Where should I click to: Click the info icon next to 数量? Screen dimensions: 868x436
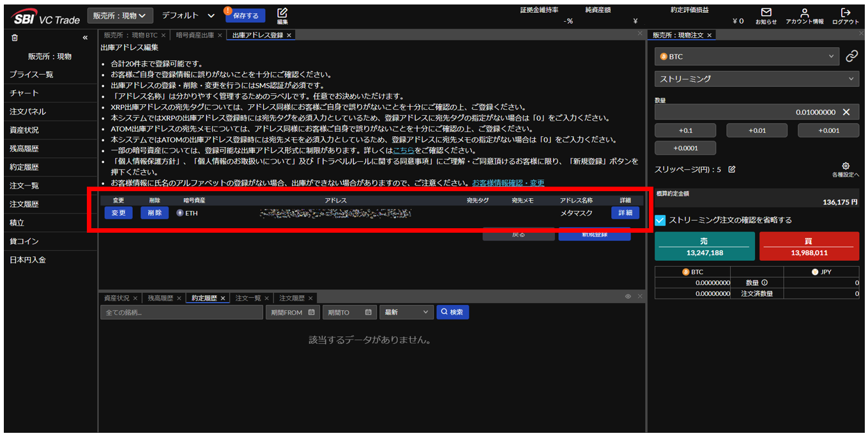point(764,282)
